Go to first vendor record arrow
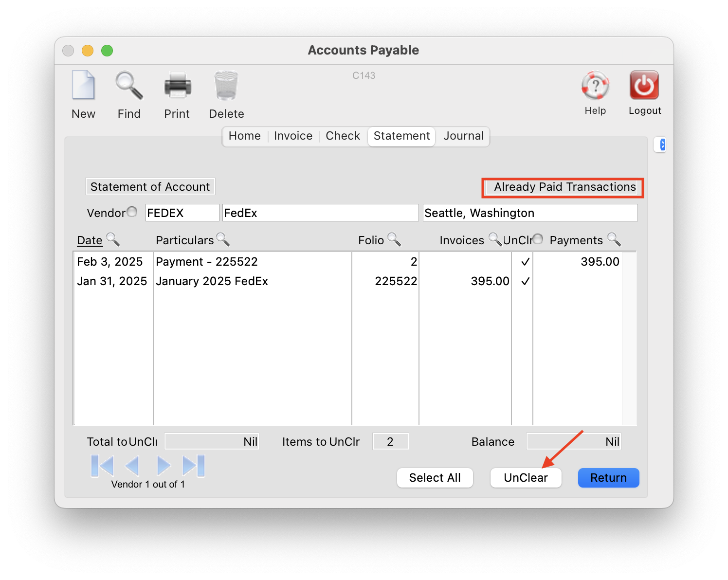 [x=102, y=466]
